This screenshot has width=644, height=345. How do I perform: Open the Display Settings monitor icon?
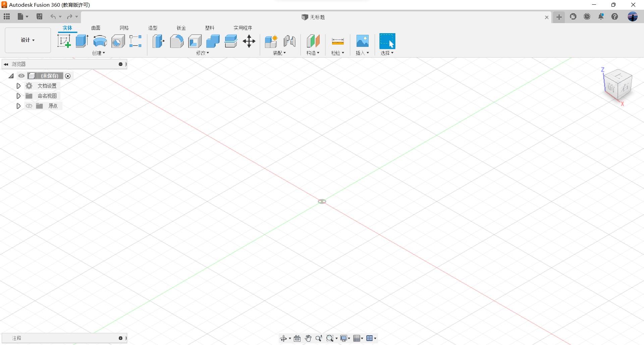[343, 339]
